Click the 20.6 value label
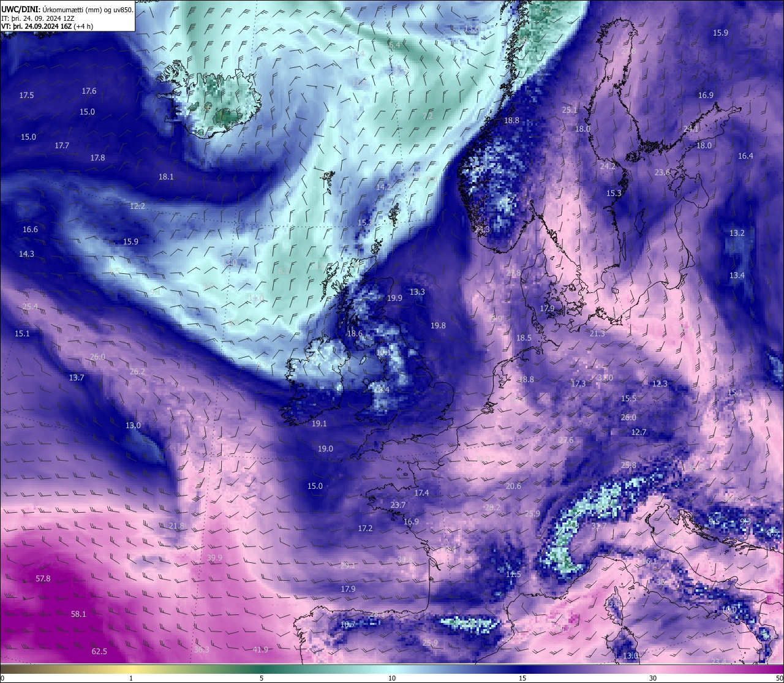Viewport: 784px width, 683px height. tap(513, 486)
